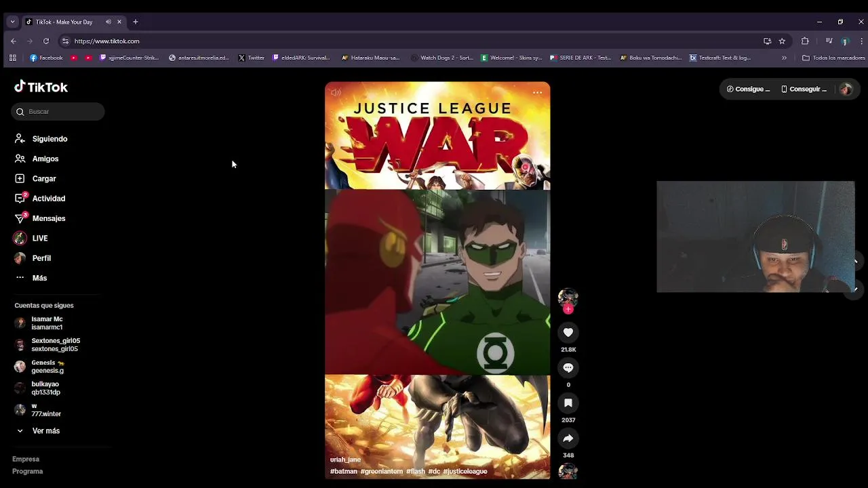Screen dimensions: 868x488
Task: Click the TikTok logo
Action: pos(41,87)
